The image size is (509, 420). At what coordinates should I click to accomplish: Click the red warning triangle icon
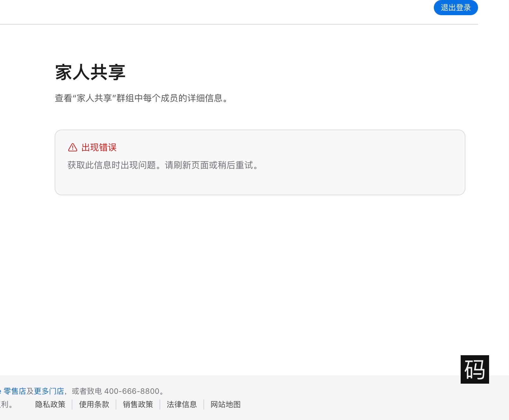pyautogui.click(x=73, y=148)
